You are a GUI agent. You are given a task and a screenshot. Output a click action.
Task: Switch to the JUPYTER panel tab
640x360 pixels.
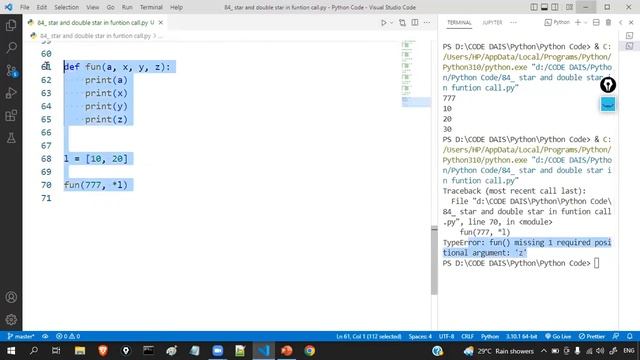492,22
